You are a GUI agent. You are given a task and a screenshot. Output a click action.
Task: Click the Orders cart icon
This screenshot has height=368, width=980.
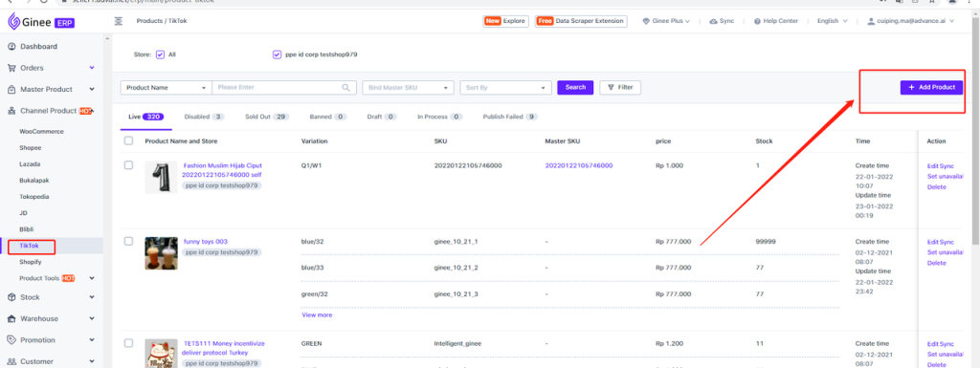coord(11,68)
